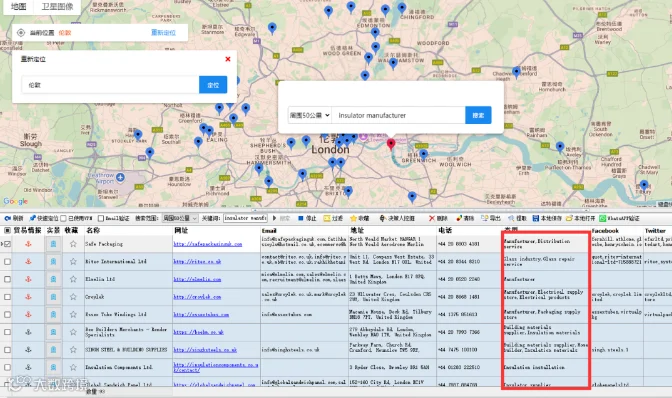Check the Elmelin Ltd row checkbox
672x398 pixels.
[x=7, y=279]
